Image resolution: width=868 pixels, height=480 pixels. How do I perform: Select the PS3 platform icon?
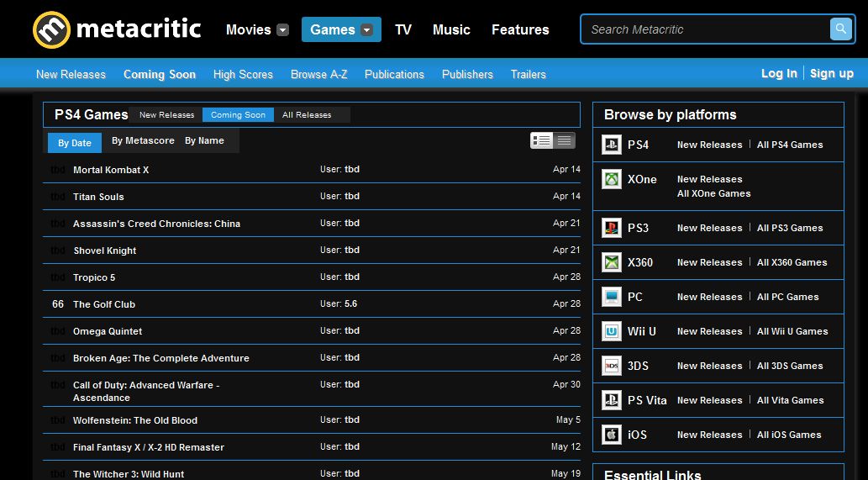[x=612, y=228]
